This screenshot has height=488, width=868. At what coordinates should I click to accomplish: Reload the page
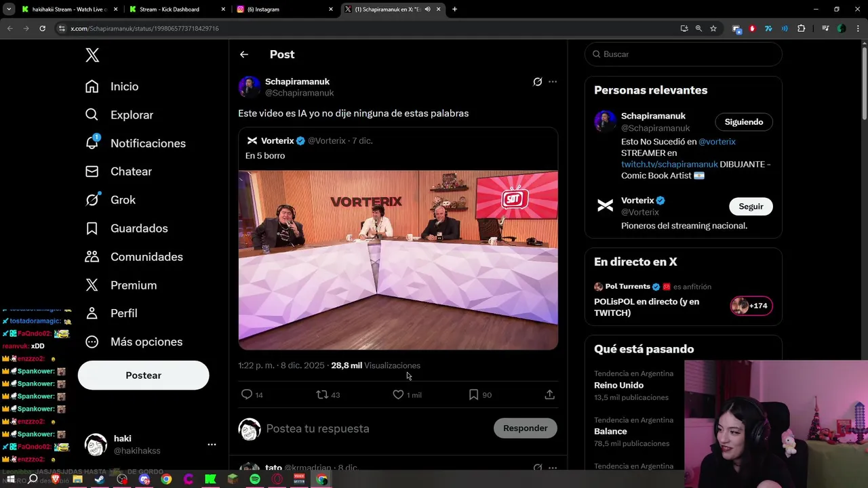(42, 28)
